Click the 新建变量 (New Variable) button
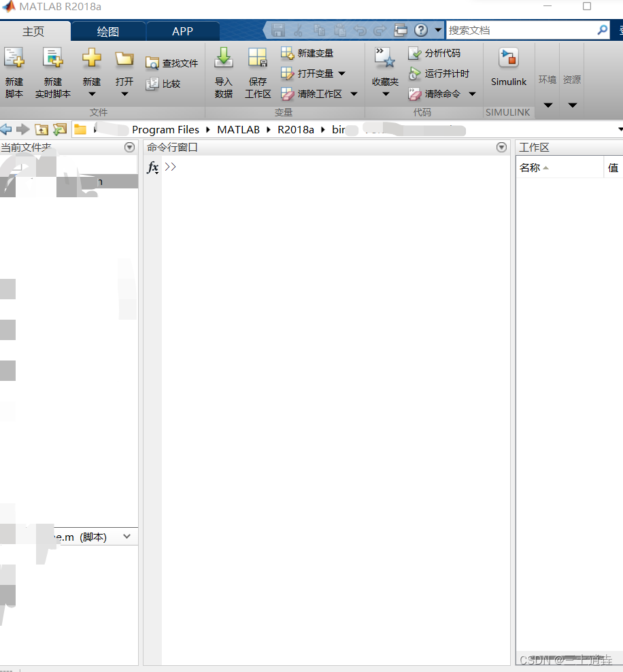This screenshot has width=623, height=672. coord(307,53)
